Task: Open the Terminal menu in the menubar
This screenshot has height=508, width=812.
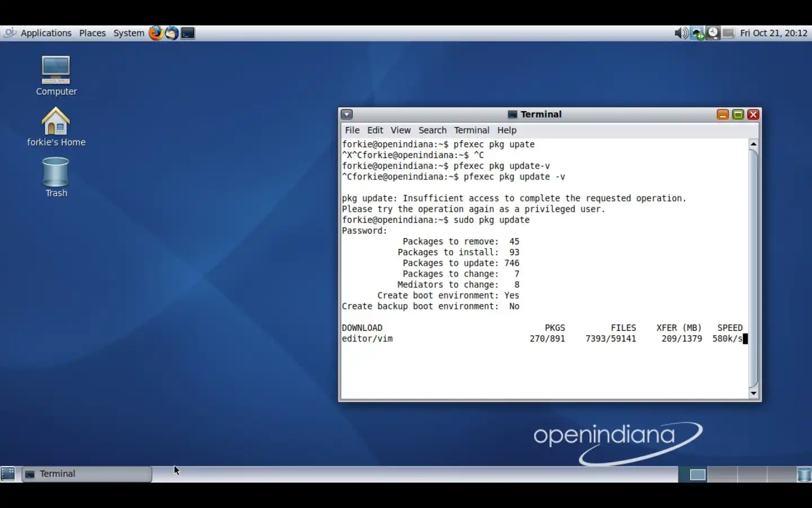Action: (471, 130)
